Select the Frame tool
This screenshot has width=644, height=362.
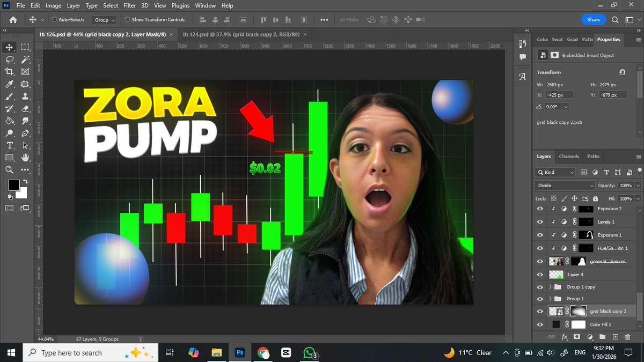pyautogui.click(x=25, y=71)
